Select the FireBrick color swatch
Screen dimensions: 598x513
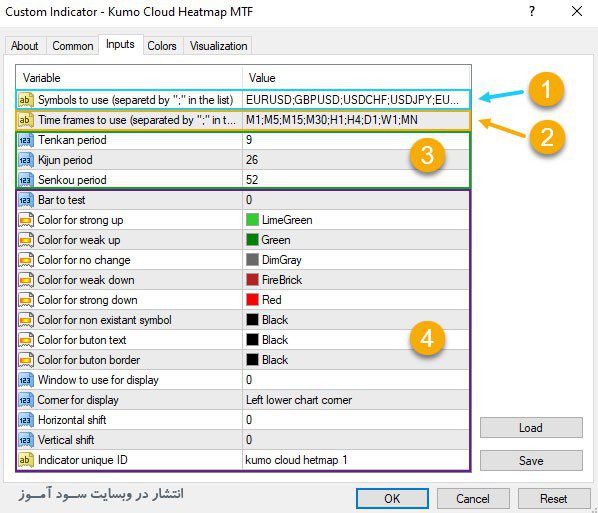tap(252, 280)
